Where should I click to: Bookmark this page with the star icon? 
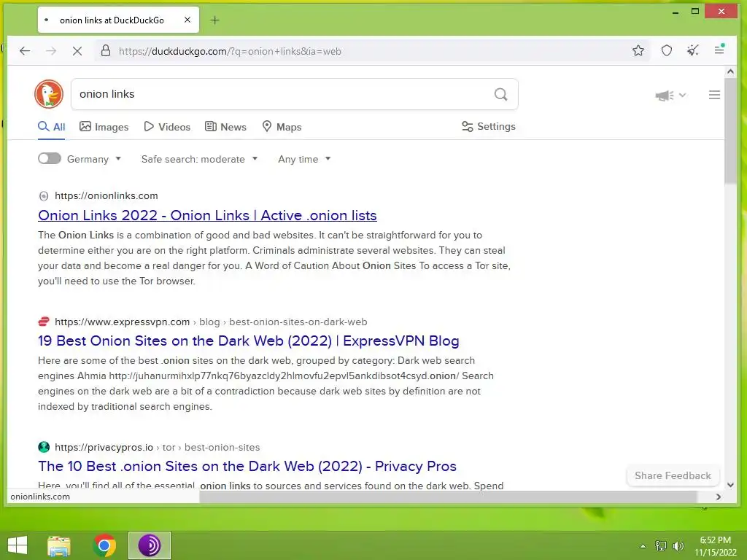click(638, 50)
